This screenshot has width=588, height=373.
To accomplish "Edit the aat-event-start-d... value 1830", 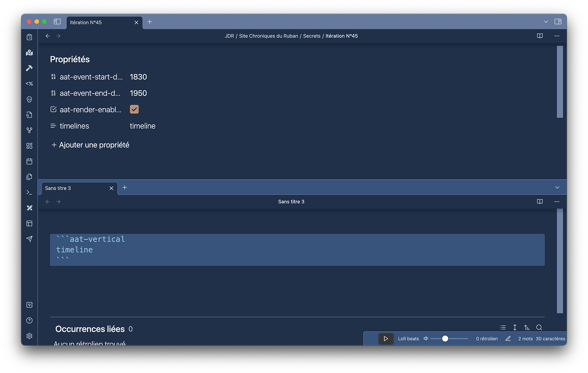I will point(138,77).
